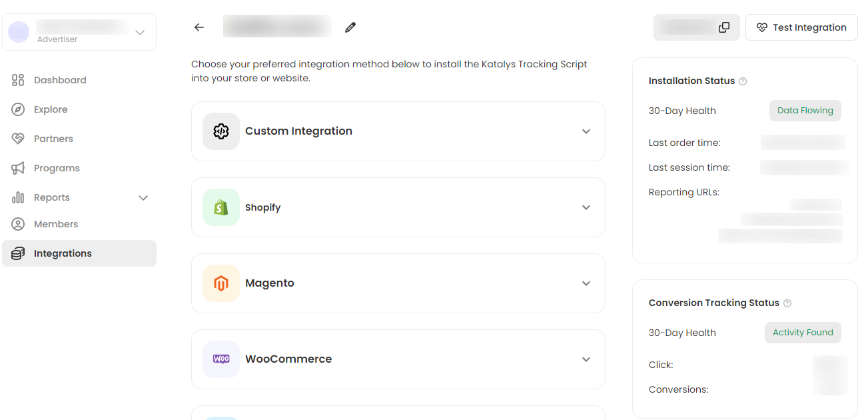The width and height of the screenshot is (868, 420).
Task: Click Conversion Tracking Status help icon
Action: [787, 303]
